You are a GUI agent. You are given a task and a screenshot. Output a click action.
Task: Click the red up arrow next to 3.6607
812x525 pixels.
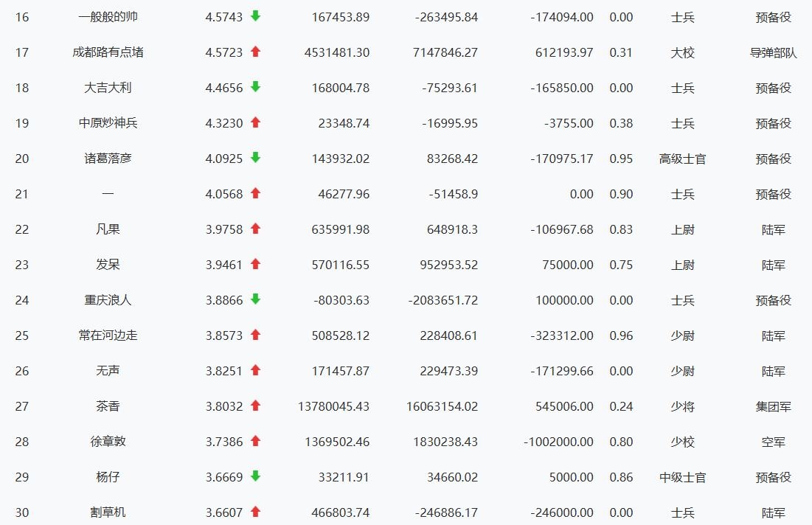pos(255,512)
